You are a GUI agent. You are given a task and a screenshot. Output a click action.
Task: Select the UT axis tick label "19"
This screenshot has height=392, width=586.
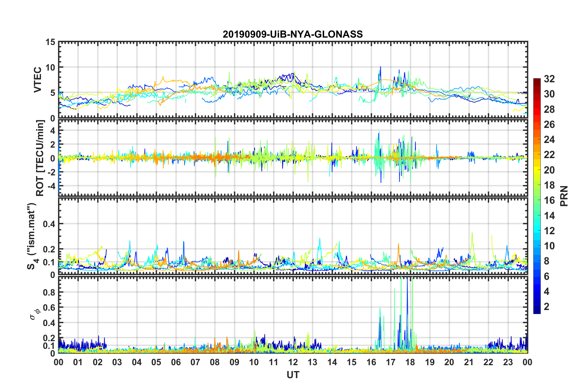click(x=430, y=362)
